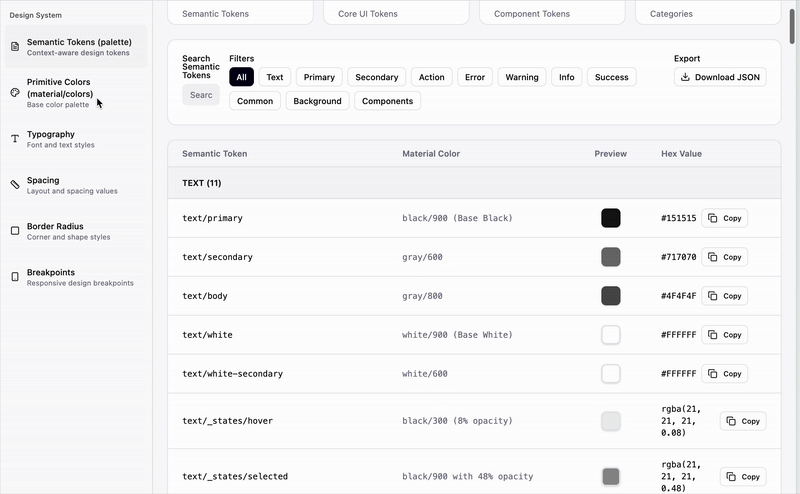
Task: Click the Border Radius square icon
Action: (x=15, y=231)
